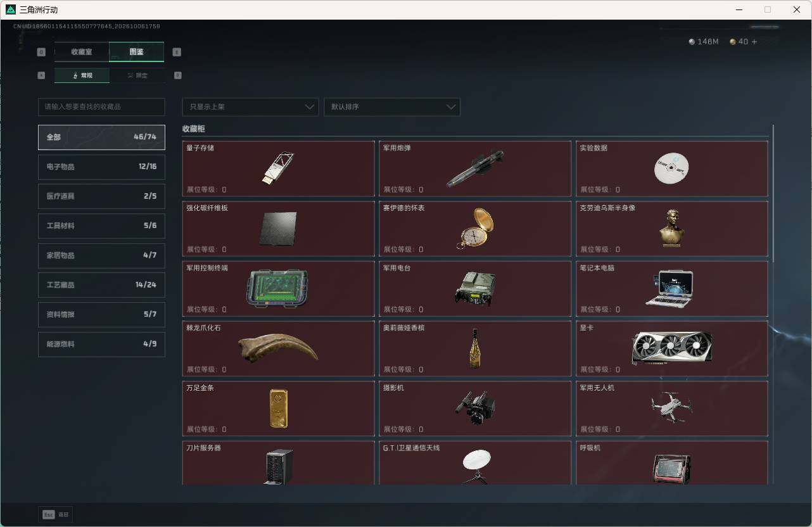Image resolution: width=812 pixels, height=527 pixels.
Task: Select the 克劳迪乌斯半身像 bust item
Action: [x=672, y=229]
